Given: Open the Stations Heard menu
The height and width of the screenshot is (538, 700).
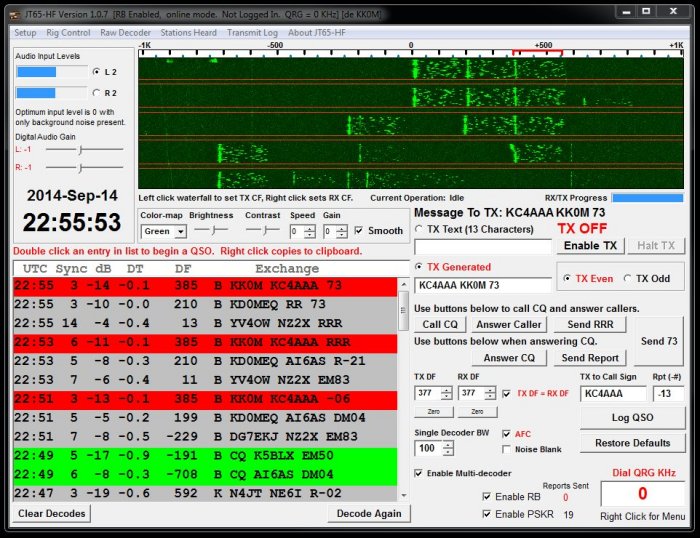Looking at the screenshot, I should coord(188,33).
